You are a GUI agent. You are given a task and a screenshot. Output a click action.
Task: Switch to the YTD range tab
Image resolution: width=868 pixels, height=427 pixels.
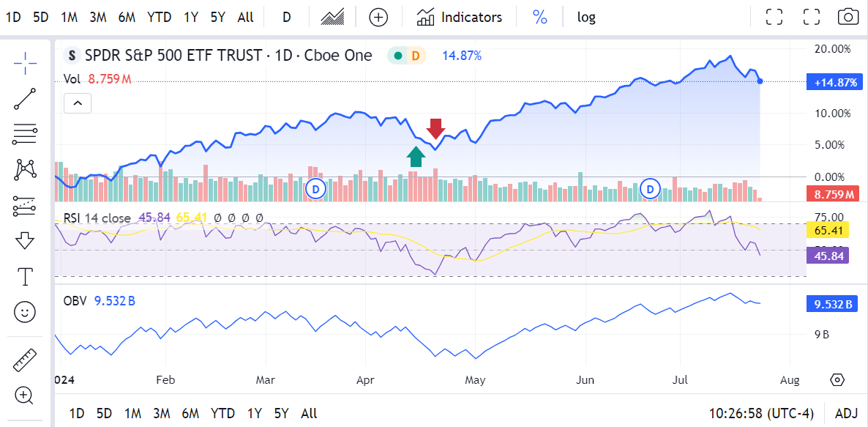coord(159,17)
